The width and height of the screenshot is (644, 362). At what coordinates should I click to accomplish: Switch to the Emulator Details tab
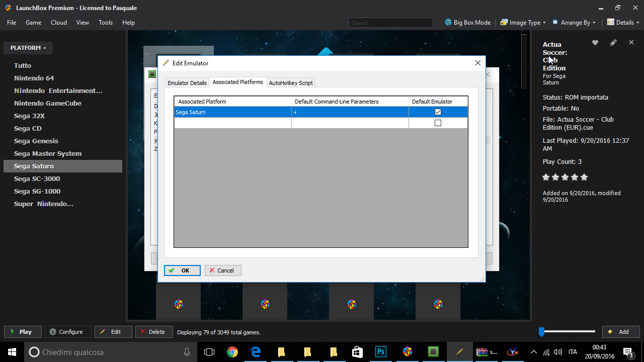pyautogui.click(x=187, y=83)
